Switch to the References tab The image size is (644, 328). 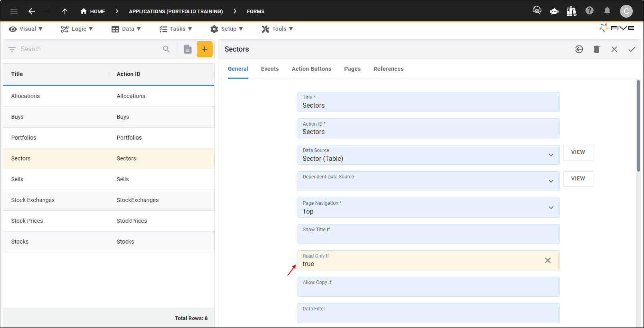tap(388, 69)
